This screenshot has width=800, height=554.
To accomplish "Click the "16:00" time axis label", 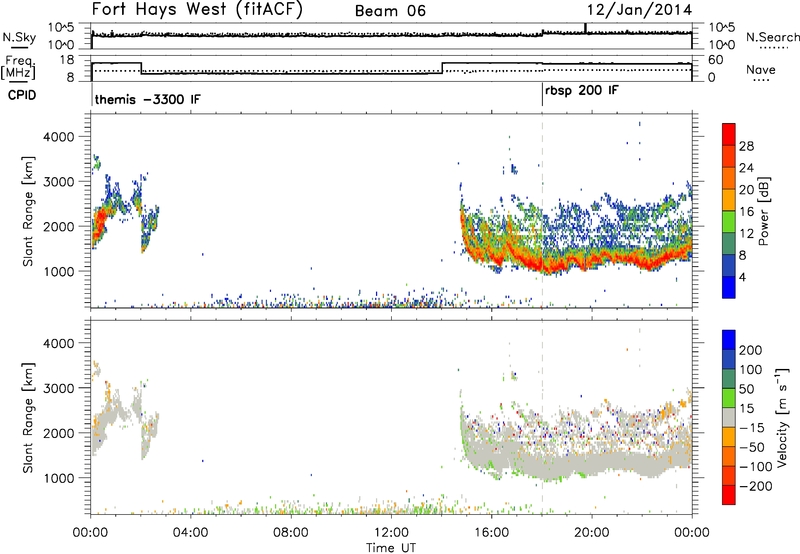I will tap(491, 532).
